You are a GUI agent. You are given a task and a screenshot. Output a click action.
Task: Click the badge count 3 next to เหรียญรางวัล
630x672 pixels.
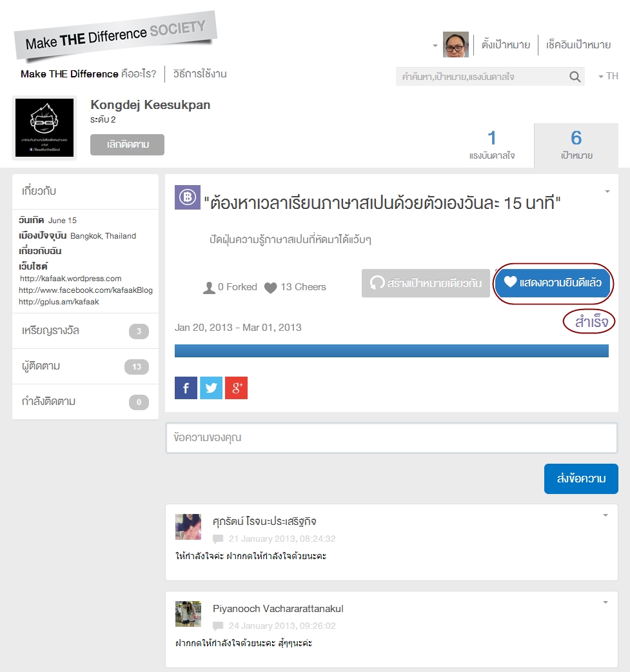coord(139,331)
